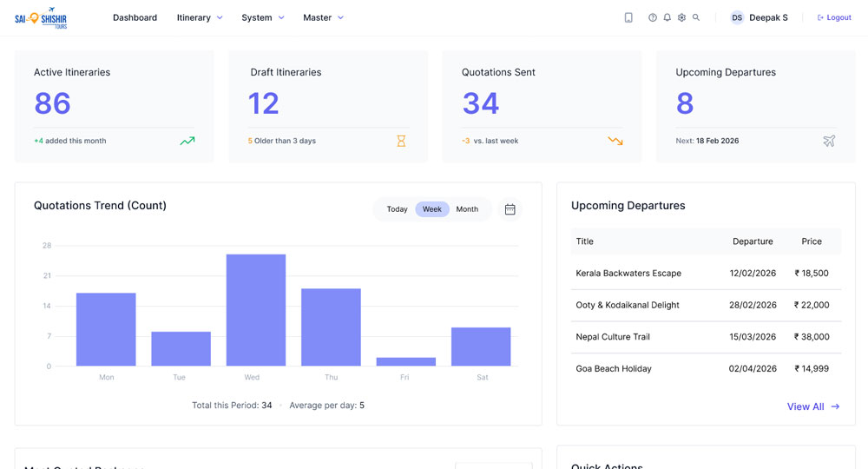
Task: Click the price ₹ 22,000
Action: (x=812, y=305)
